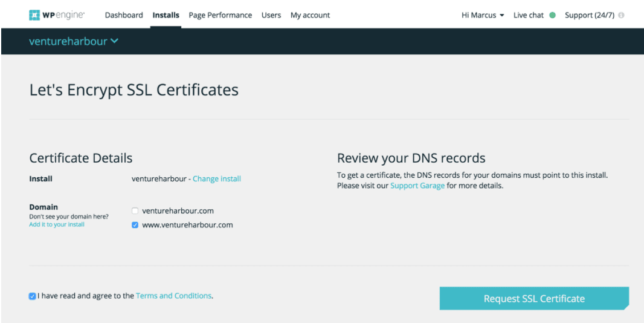Open the Terms and Conditions link
This screenshot has width=644, height=323.
coord(173,295)
